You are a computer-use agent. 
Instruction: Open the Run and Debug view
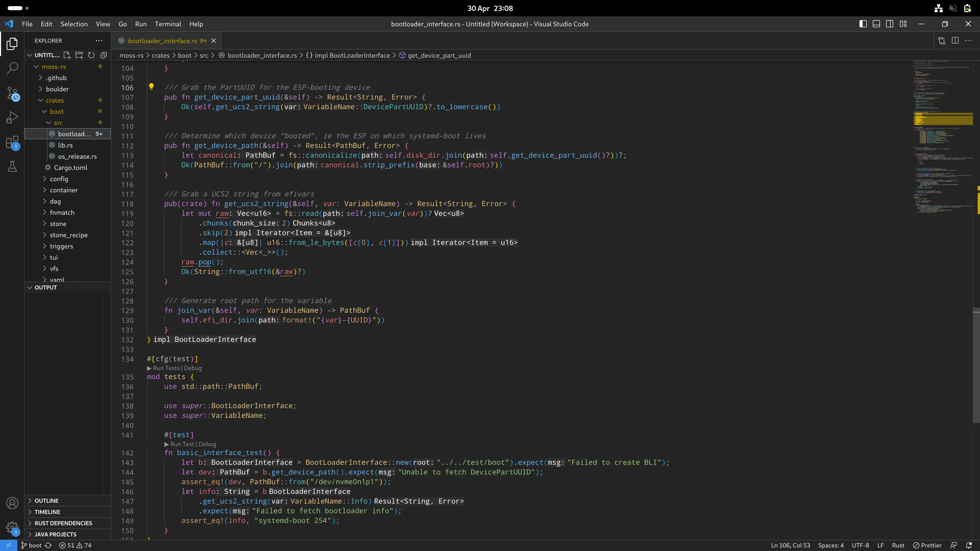(12, 118)
